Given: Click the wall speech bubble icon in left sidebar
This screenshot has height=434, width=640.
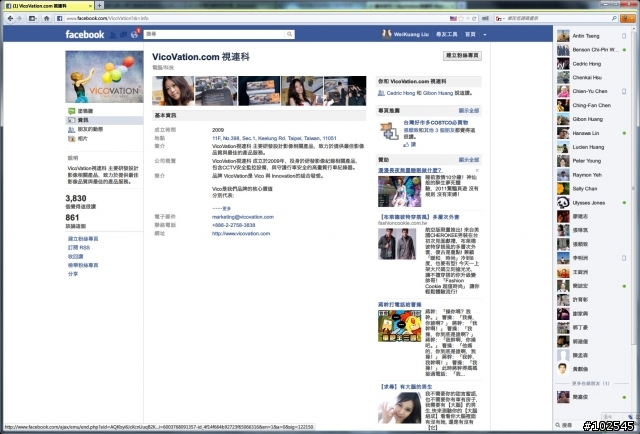Looking at the screenshot, I should point(71,111).
